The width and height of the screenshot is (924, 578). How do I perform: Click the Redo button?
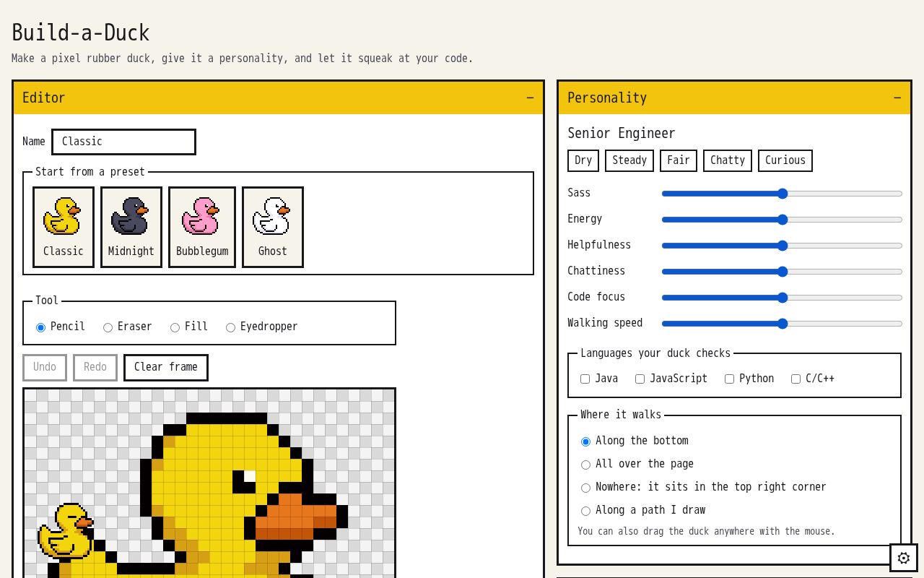[95, 367]
